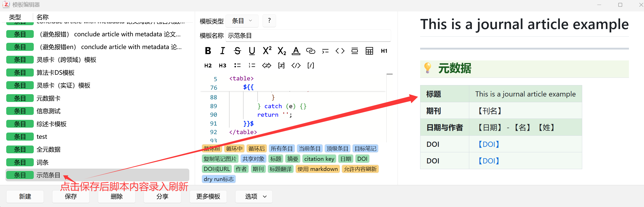Screen dimensions: 644x207
Task: Insert the 作者 snippet tag
Action: point(241,169)
